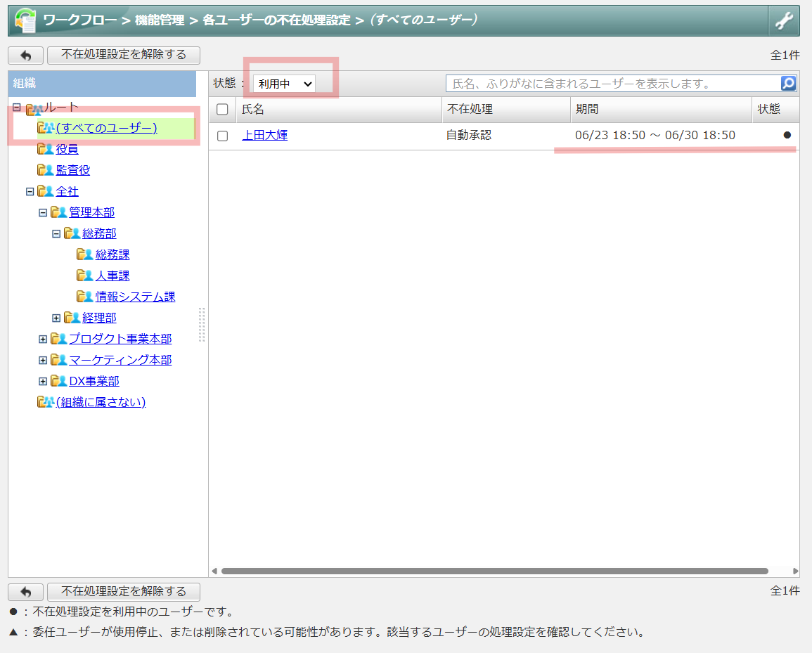Expand the プロダクト事業本部 tree node
Screen dimensions: 812x653
click(x=43, y=340)
